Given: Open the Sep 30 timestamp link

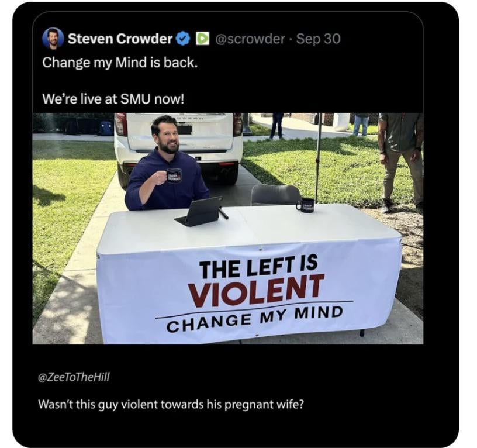Looking at the screenshot, I should [318, 39].
